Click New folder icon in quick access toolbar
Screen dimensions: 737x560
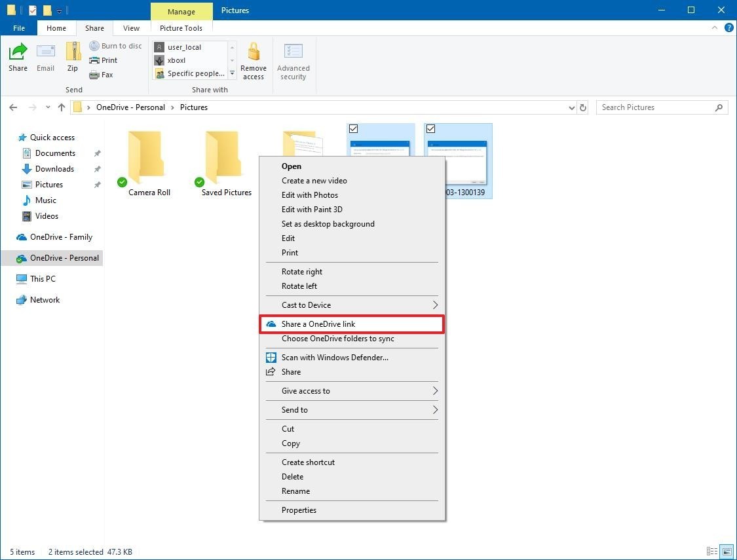click(47, 10)
